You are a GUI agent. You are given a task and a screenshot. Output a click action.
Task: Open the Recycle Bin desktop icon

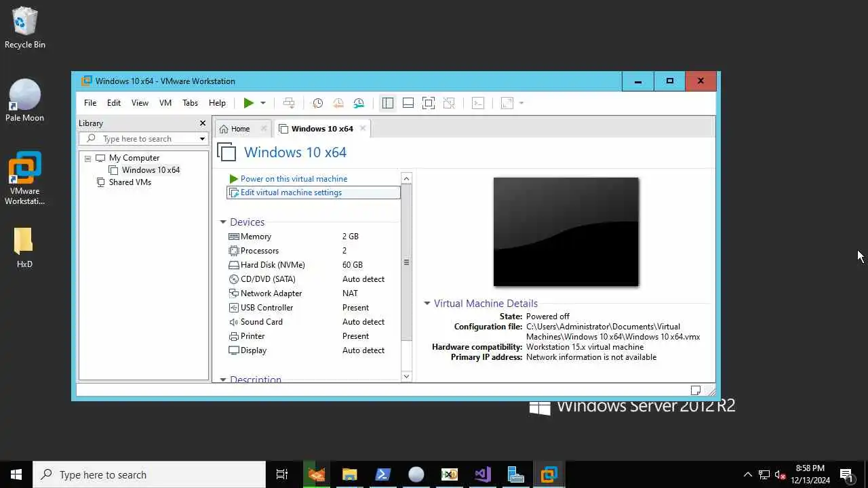(25, 28)
